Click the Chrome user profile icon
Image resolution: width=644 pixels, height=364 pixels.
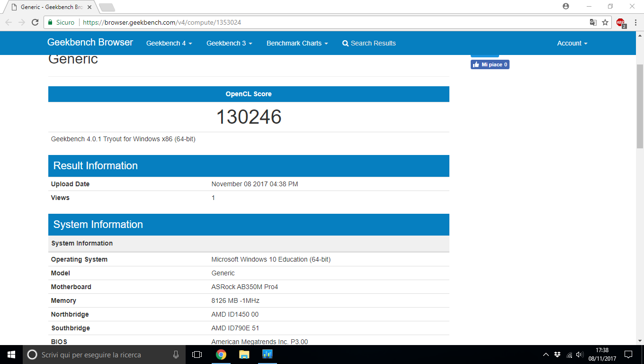(x=566, y=6)
